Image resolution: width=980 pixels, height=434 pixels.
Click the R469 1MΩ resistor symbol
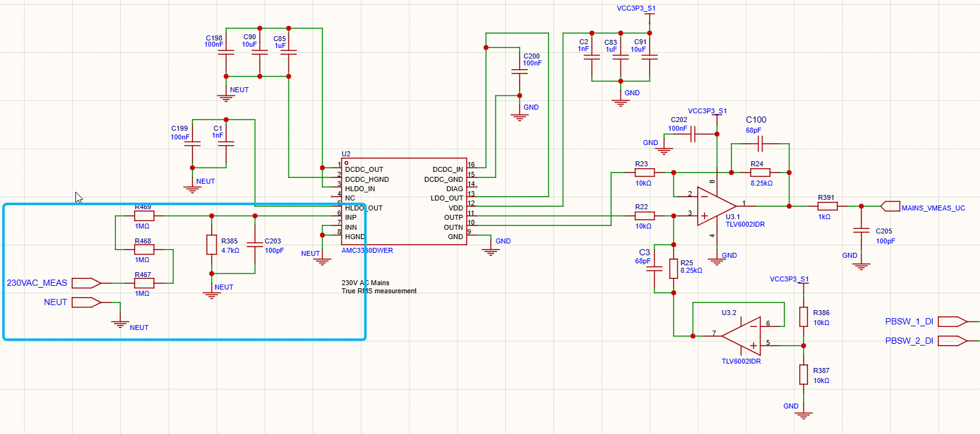(x=144, y=216)
